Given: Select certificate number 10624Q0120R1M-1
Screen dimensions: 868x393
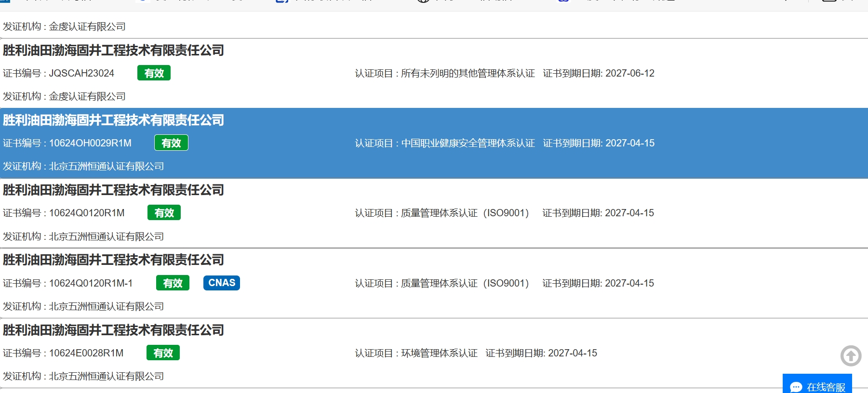Looking at the screenshot, I should 91,283.
